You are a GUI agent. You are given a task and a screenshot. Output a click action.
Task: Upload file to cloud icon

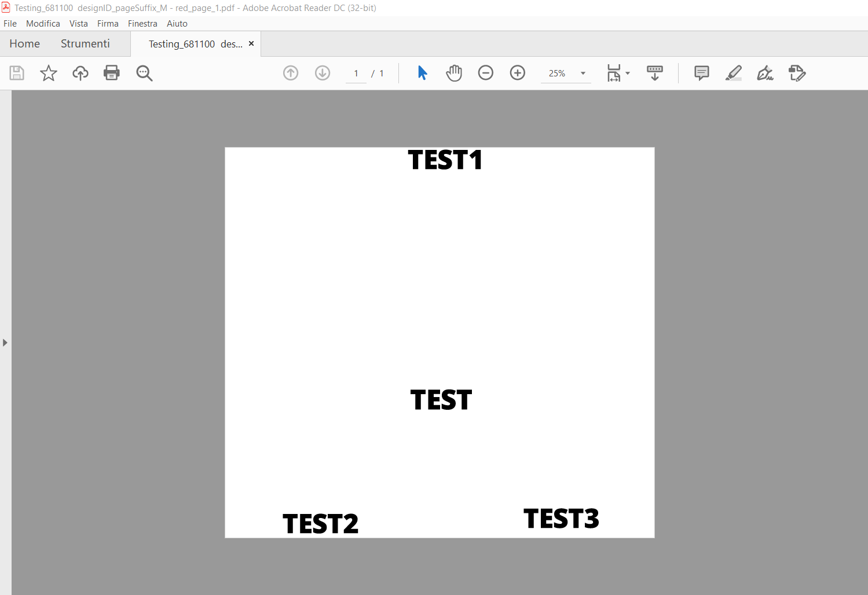click(80, 73)
